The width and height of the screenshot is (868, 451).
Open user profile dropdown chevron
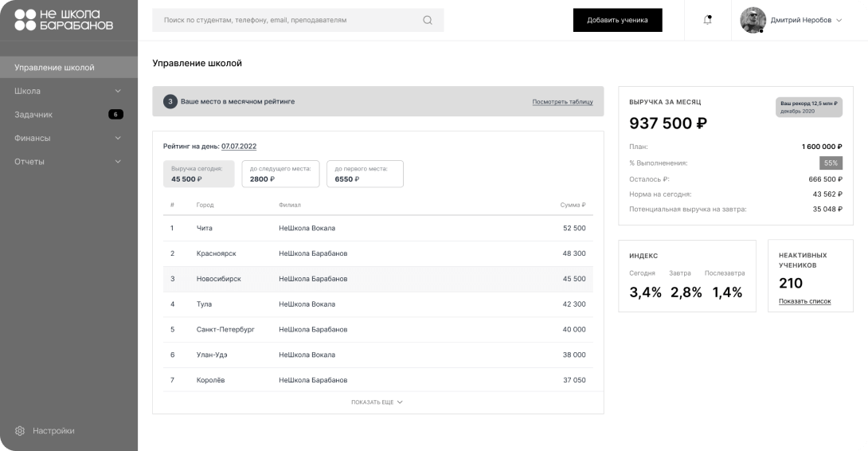coord(839,21)
